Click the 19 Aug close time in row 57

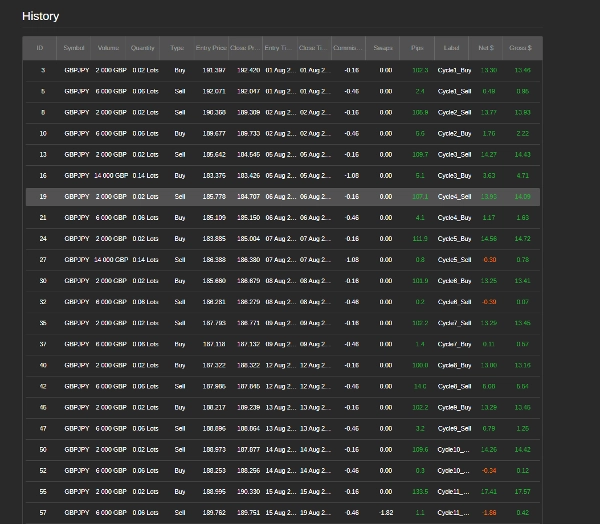pos(315,513)
